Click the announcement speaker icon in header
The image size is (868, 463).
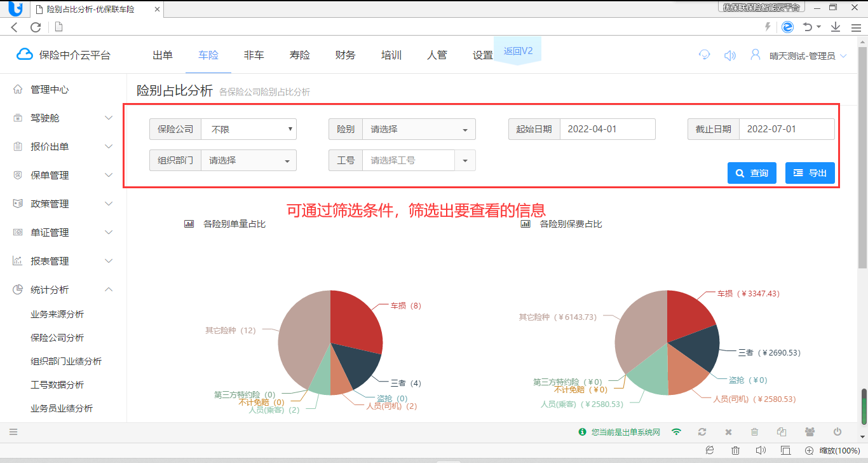[730, 55]
